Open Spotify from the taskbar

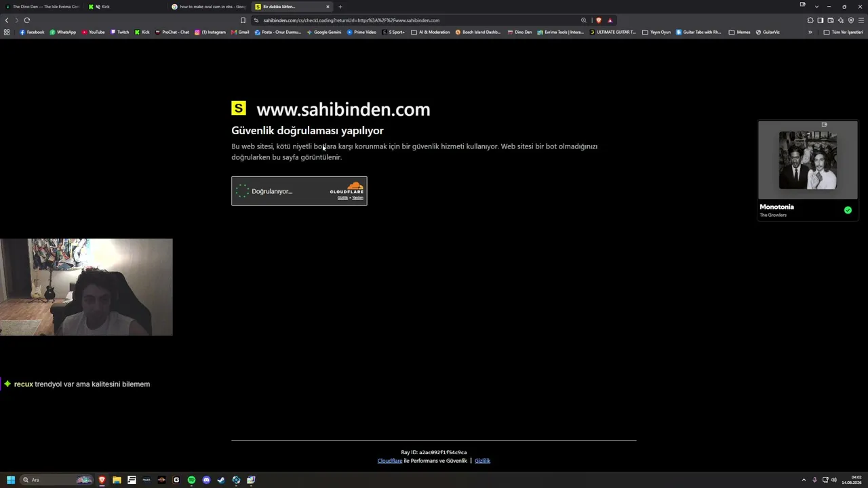coord(191,480)
